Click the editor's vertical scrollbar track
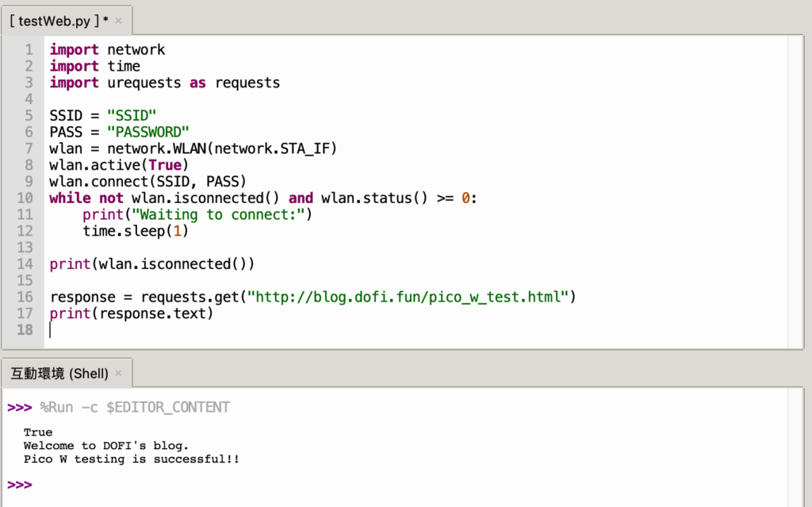Image resolution: width=812 pixels, height=507 pixels. click(795, 190)
